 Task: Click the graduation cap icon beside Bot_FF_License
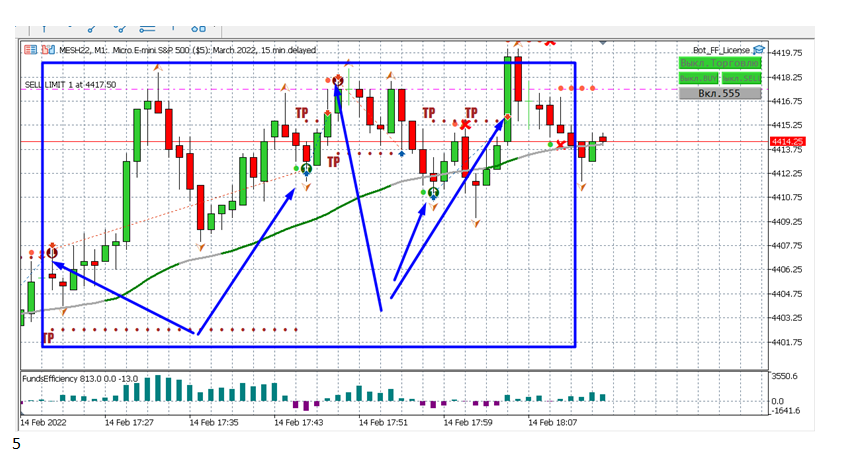758,50
